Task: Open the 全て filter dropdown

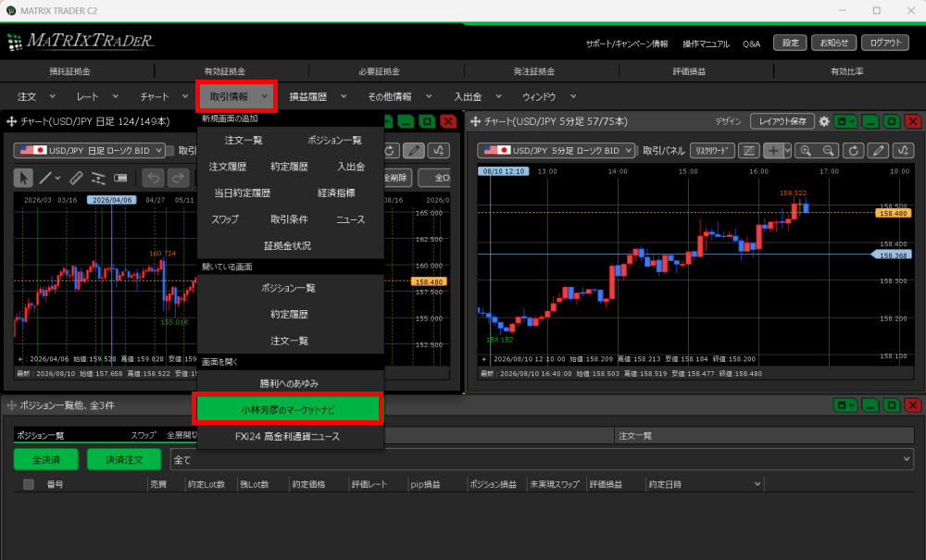Action: [x=542, y=460]
